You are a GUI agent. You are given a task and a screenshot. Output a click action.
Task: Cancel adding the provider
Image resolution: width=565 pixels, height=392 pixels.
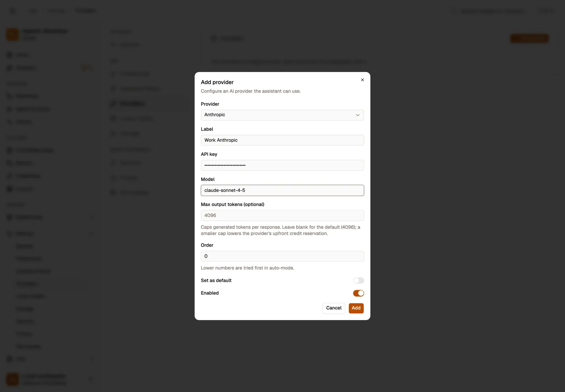334,308
